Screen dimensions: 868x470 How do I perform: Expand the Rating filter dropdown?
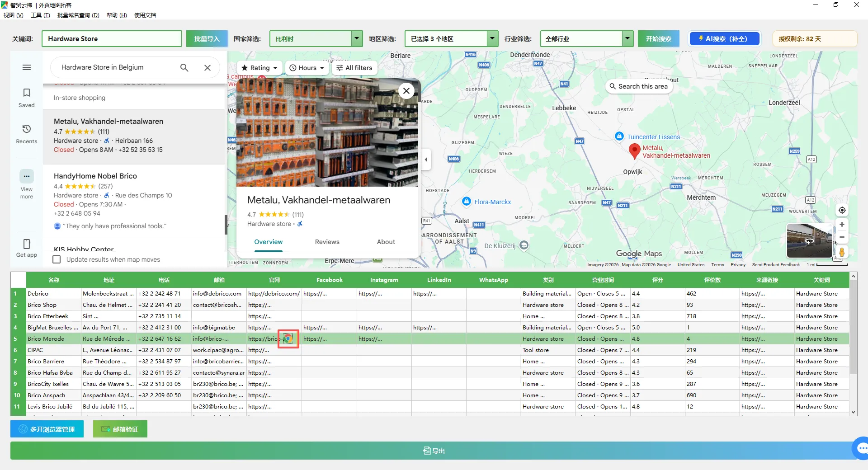point(259,68)
